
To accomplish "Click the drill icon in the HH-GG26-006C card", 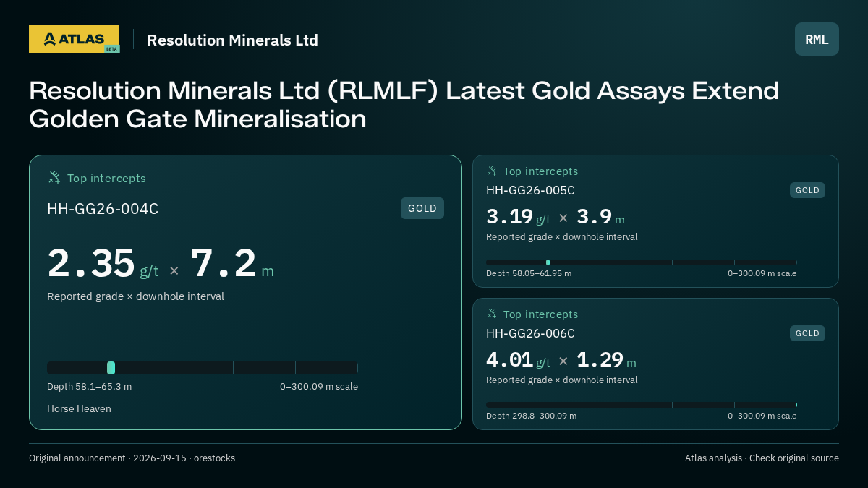I will click(x=492, y=314).
